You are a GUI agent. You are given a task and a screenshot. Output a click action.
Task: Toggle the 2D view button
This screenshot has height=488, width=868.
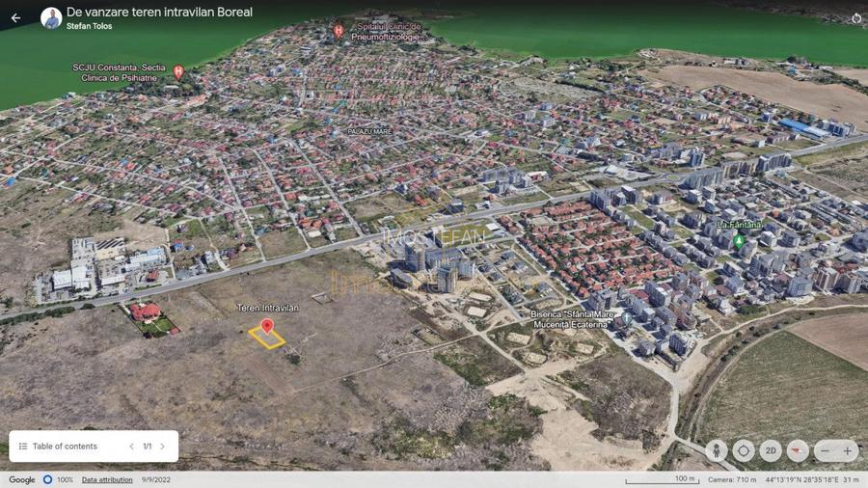click(x=771, y=450)
